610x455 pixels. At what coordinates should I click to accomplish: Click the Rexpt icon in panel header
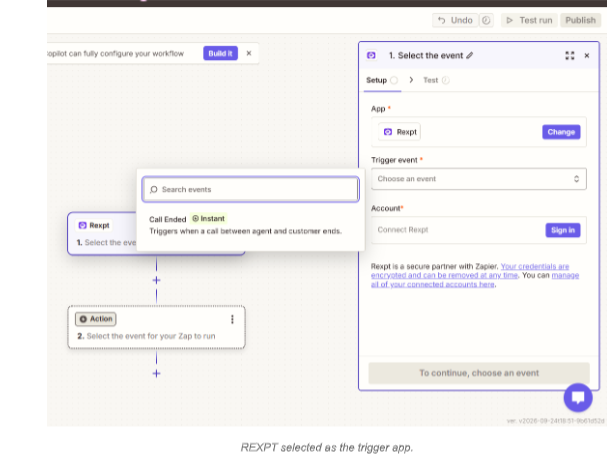pyautogui.click(x=372, y=56)
